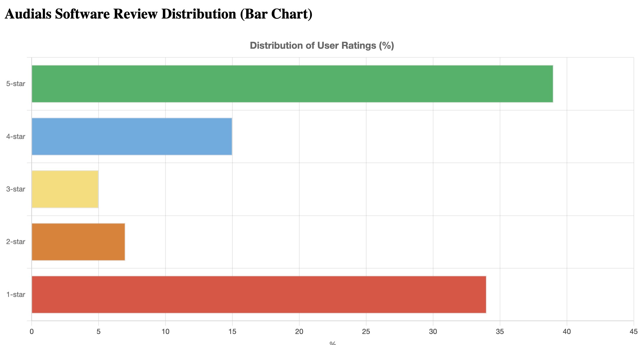The image size is (644, 345).
Task: Click the 2-star axis label
Action: coord(16,242)
